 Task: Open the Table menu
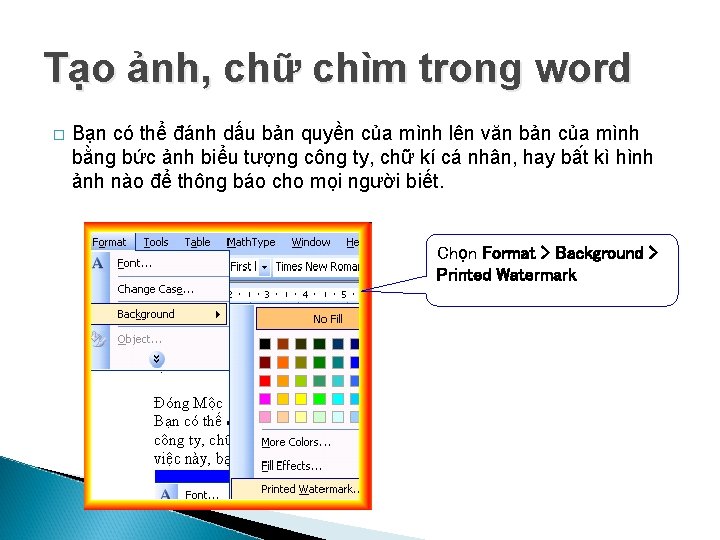pos(197,242)
